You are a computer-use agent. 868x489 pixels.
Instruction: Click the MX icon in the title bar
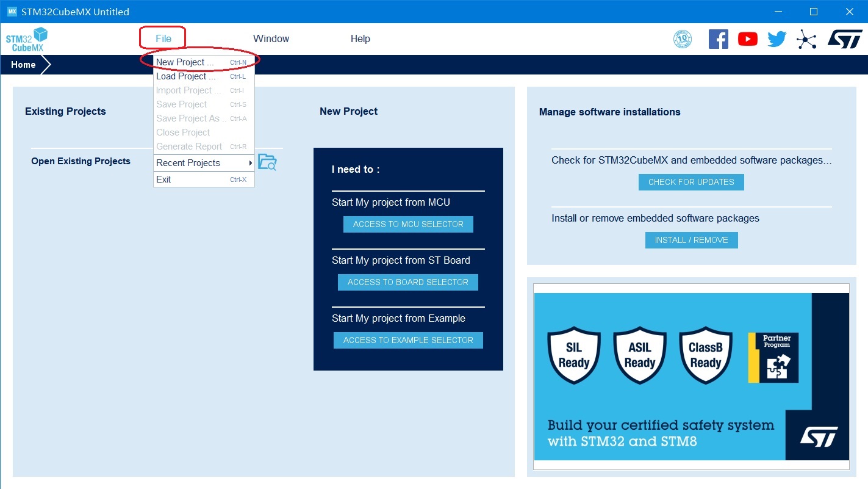12,12
